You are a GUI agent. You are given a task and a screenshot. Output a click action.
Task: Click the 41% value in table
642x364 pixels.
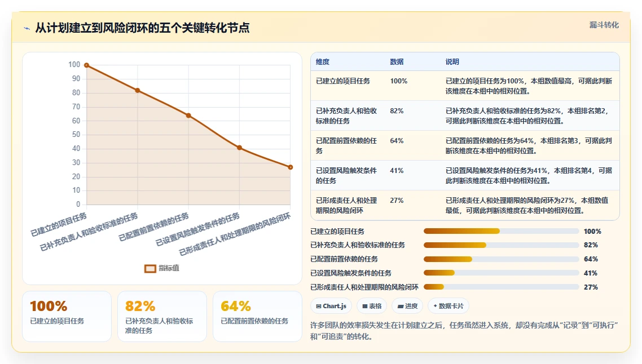[x=397, y=171]
